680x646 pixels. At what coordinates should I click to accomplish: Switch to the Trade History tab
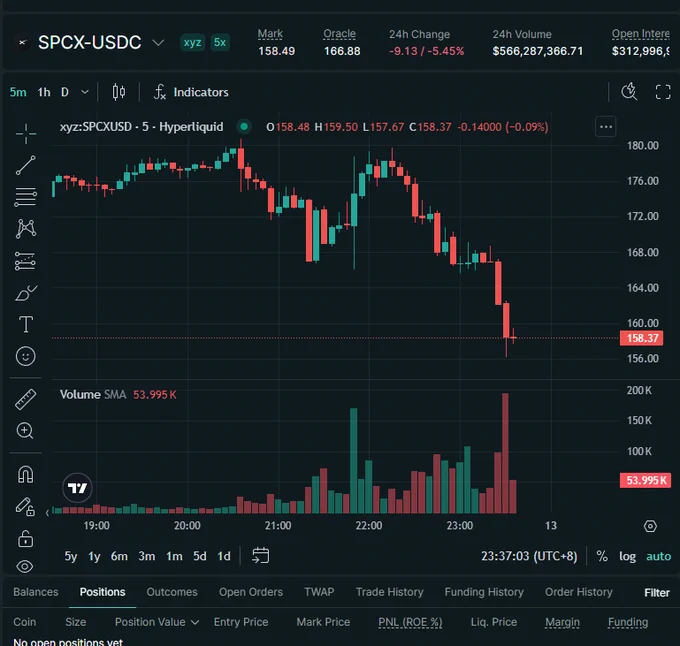point(389,592)
